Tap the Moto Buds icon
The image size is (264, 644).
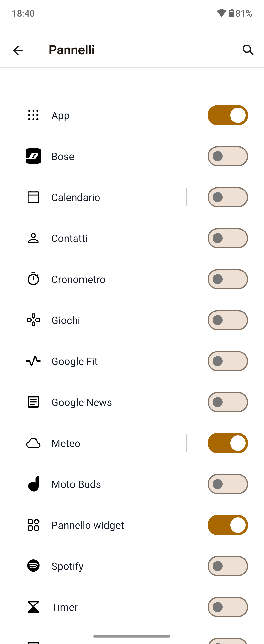point(33,484)
